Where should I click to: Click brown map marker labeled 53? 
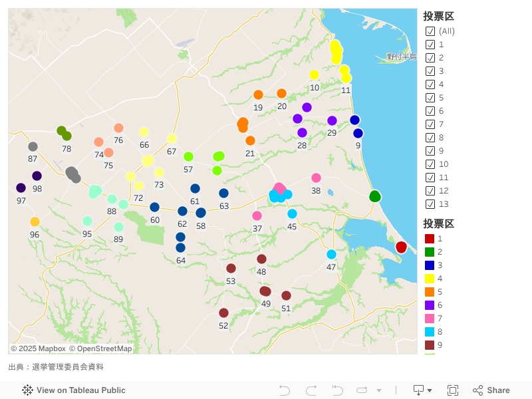point(231,269)
